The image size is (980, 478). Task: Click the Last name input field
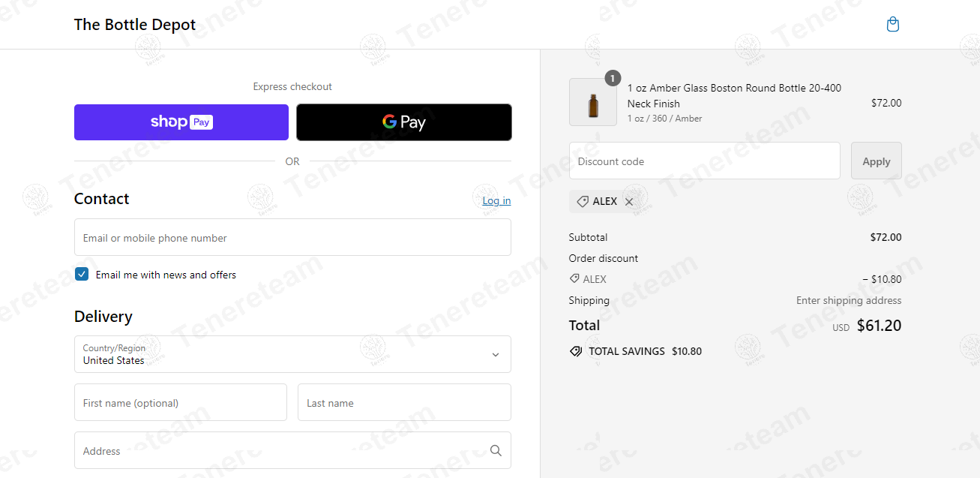404,402
